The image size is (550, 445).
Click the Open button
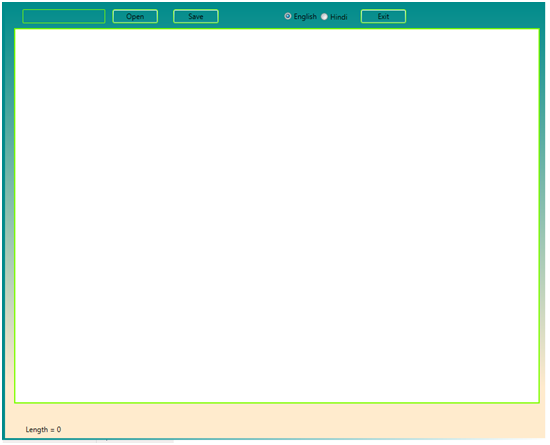(135, 16)
